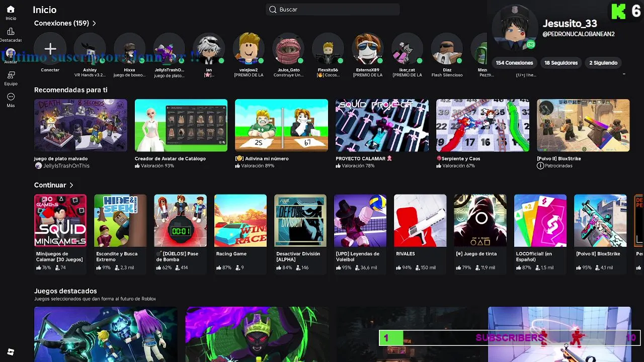This screenshot has height=362, width=644.
Task: Open the Inicio home sidebar icon
Action: [x=11, y=10]
